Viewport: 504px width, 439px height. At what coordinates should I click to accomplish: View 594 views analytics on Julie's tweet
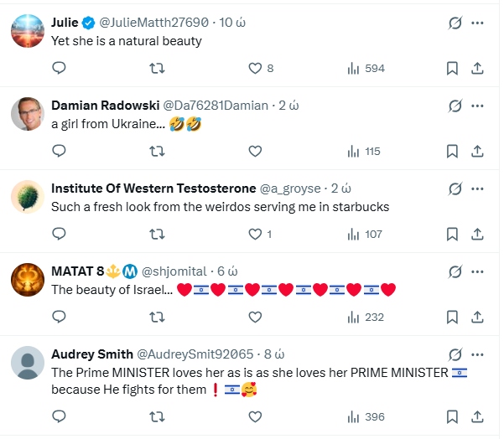[365, 69]
